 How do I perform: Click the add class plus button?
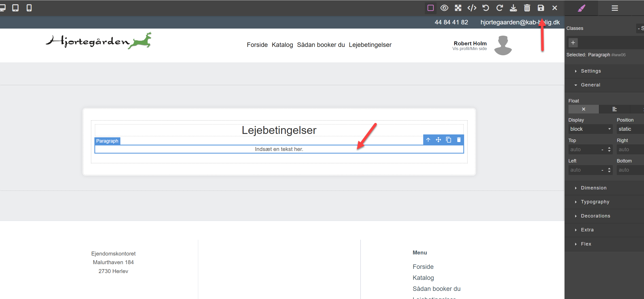coord(573,42)
